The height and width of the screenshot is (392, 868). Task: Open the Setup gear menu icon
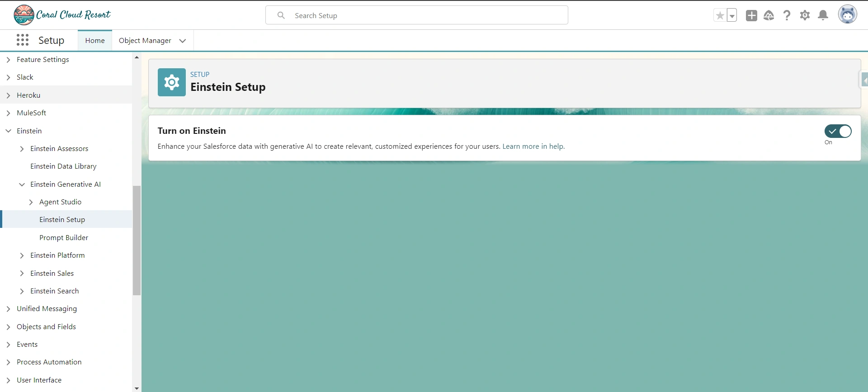point(805,15)
